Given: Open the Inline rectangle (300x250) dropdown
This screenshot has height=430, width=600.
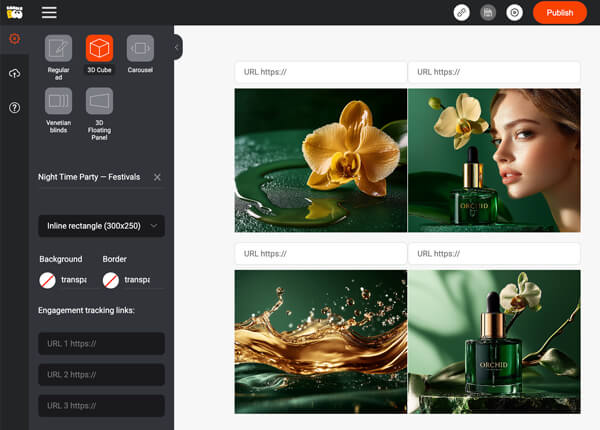Looking at the screenshot, I should point(101,226).
